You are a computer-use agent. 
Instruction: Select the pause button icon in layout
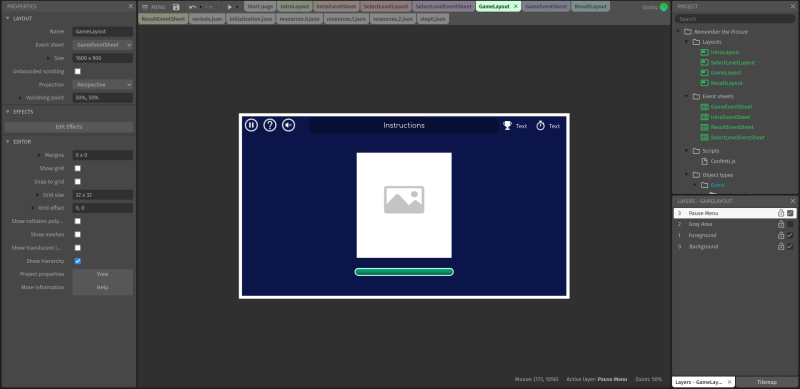[x=251, y=125]
